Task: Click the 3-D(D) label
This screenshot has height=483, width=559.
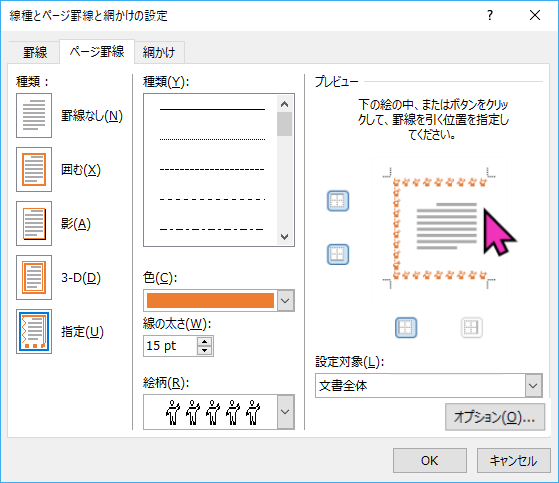Action: (x=81, y=278)
